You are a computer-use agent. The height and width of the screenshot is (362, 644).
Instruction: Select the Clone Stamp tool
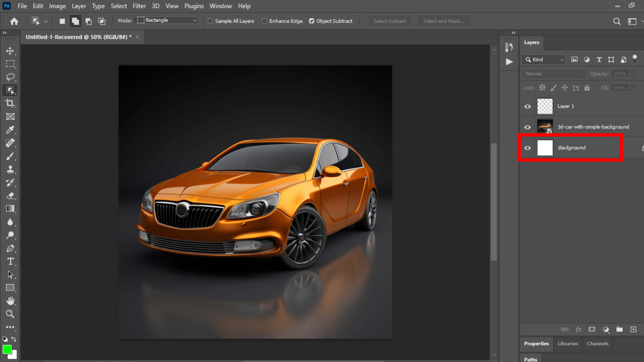point(10,169)
